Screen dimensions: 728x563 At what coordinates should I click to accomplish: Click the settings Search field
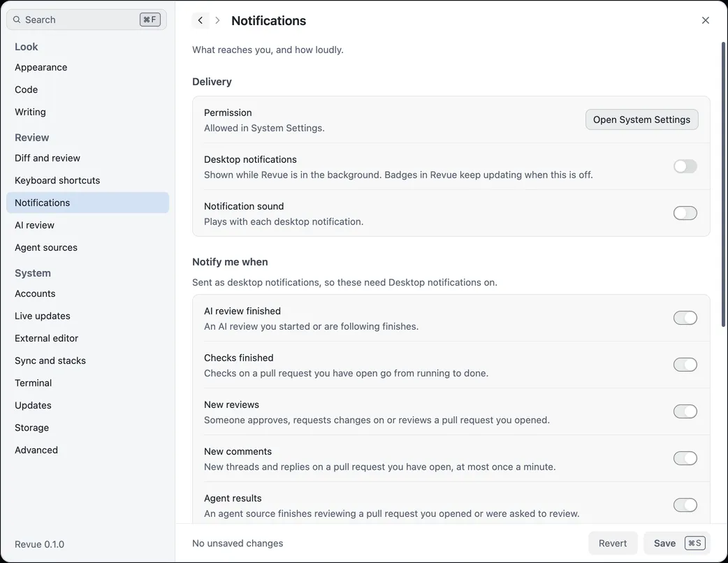tap(87, 20)
